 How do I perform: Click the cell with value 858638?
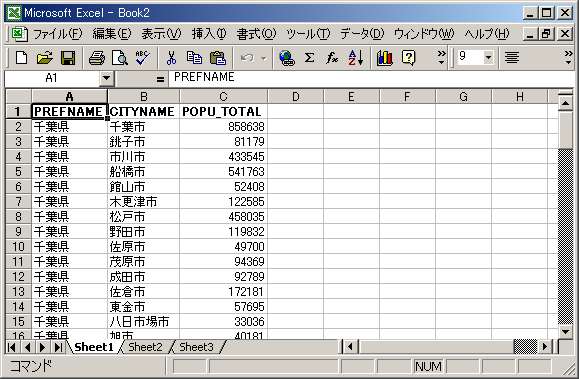223,126
